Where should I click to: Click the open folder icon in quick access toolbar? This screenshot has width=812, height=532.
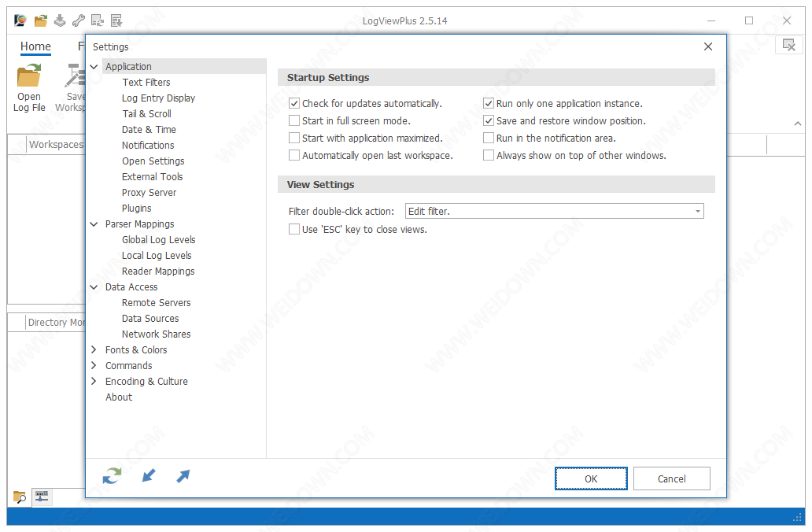[x=40, y=20]
